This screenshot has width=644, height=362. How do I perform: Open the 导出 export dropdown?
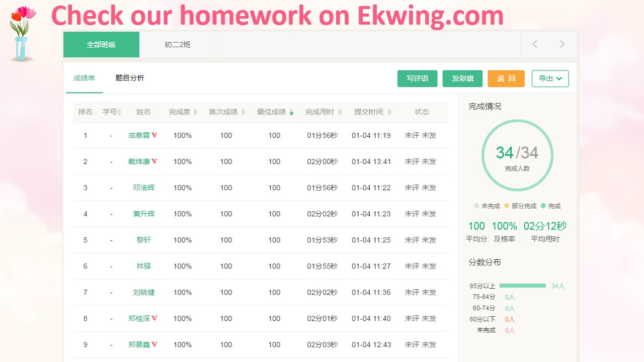550,78
